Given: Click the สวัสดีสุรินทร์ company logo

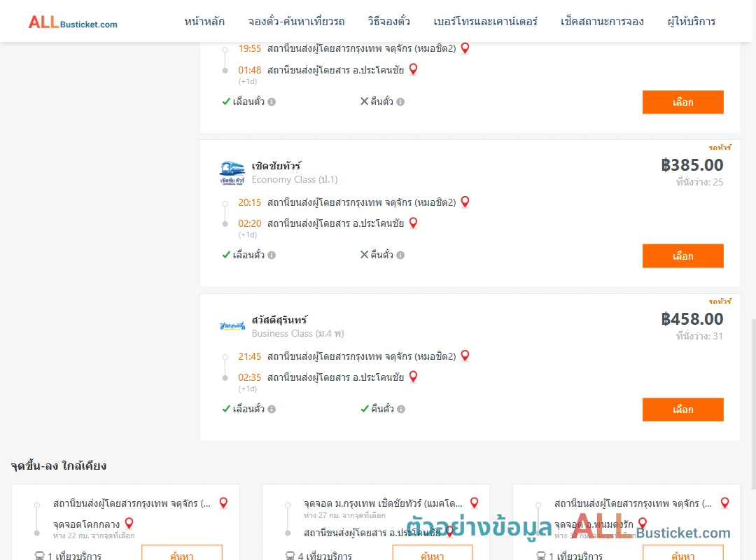Looking at the screenshot, I should coord(232,326).
